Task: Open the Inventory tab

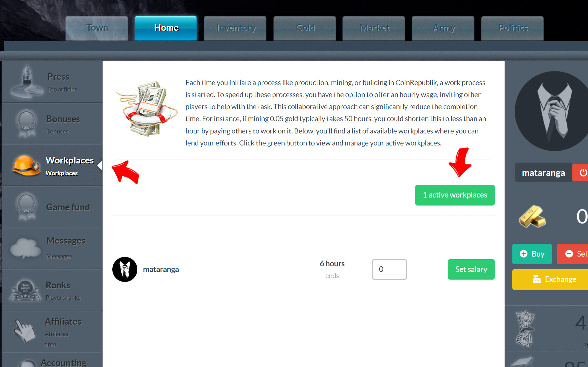Action: point(235,28)
